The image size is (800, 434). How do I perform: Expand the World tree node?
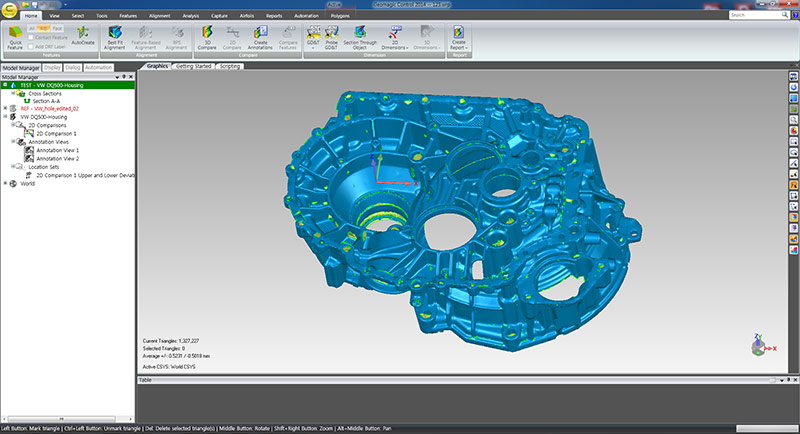[x=6, y=183]
